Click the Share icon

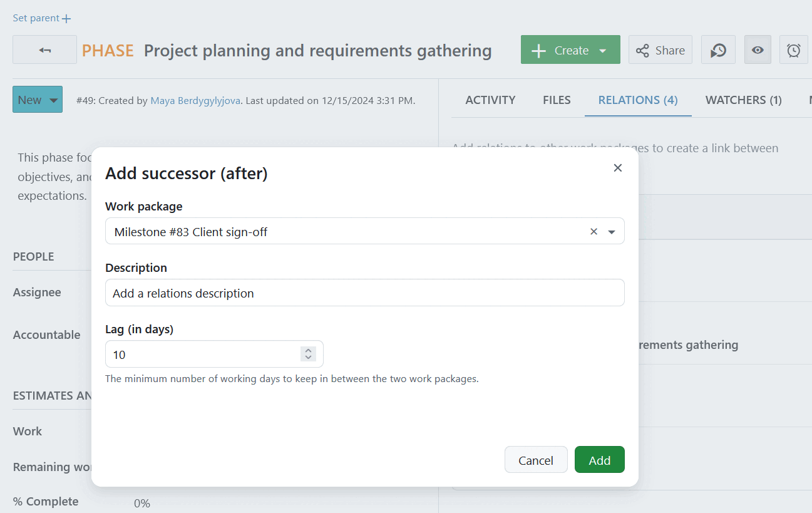[x=660, y=49]
